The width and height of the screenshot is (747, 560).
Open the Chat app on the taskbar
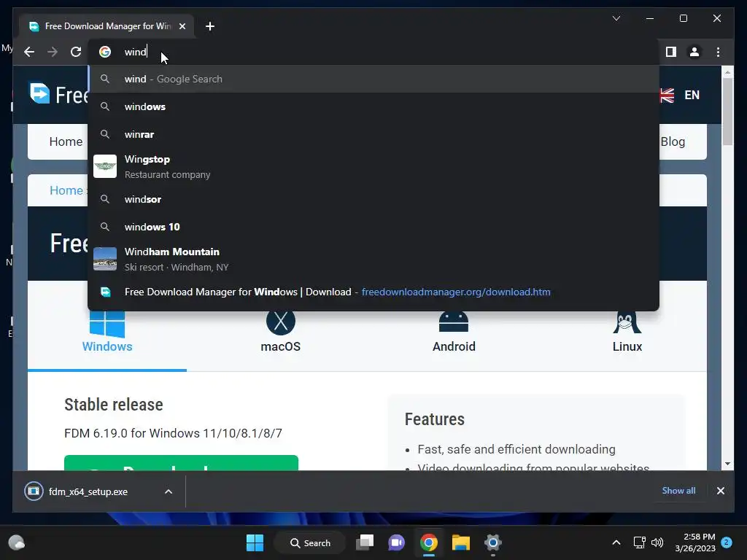tap(396, 542)
